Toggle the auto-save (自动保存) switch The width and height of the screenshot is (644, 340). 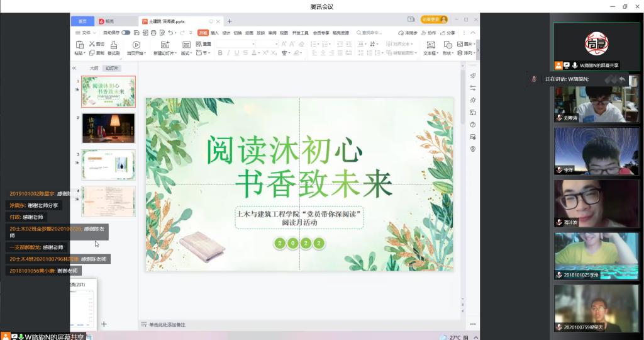pos(126,32)
